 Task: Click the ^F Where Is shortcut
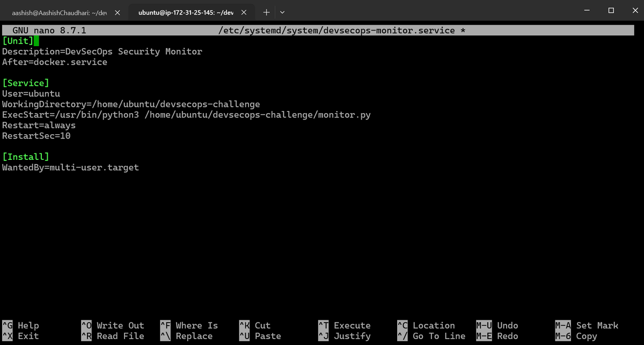[189, 326]
